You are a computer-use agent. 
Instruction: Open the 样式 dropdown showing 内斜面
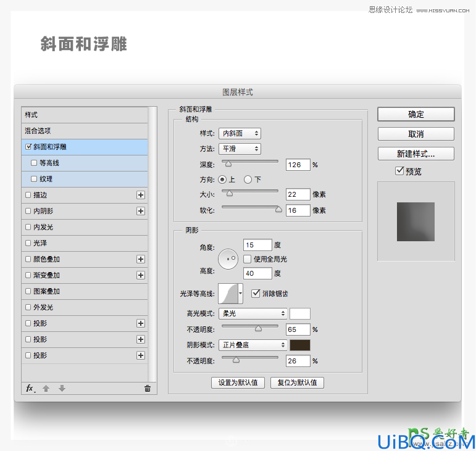(x=240, y=133)
